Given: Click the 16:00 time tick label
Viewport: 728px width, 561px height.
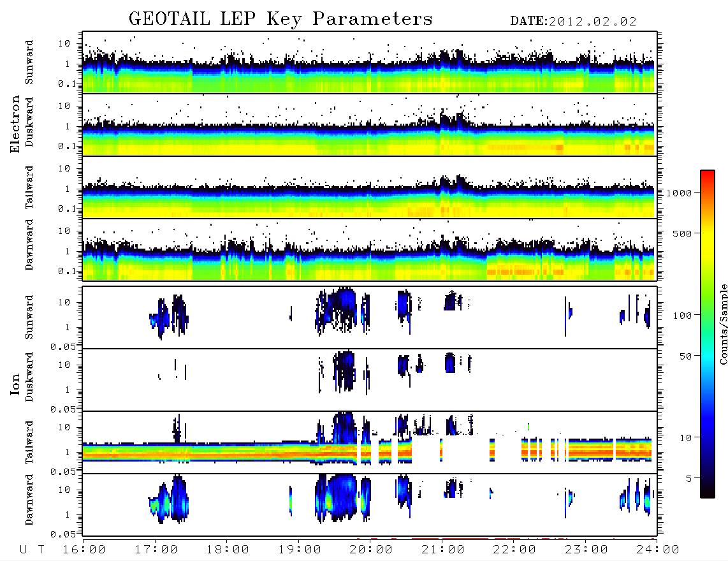Looking at the screenshot, I should coord(84,550).
